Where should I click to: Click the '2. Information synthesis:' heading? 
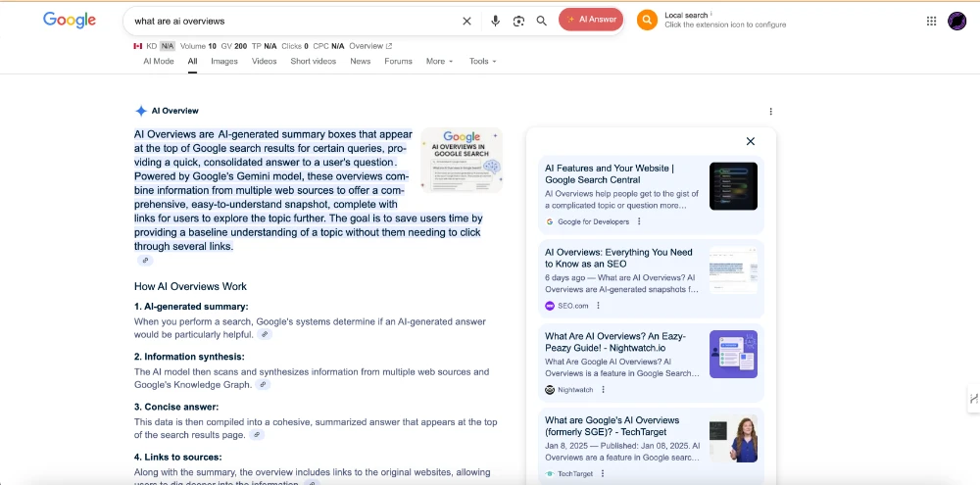coord(189,357)
